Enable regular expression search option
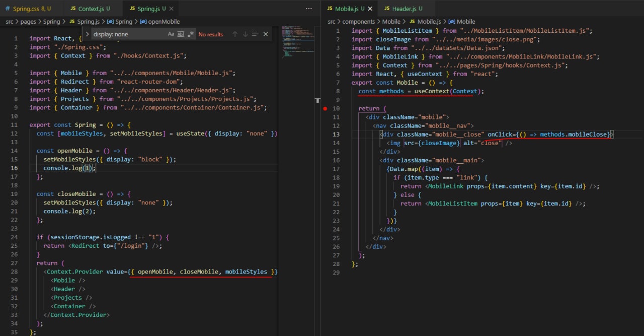 tap(190, 34)
